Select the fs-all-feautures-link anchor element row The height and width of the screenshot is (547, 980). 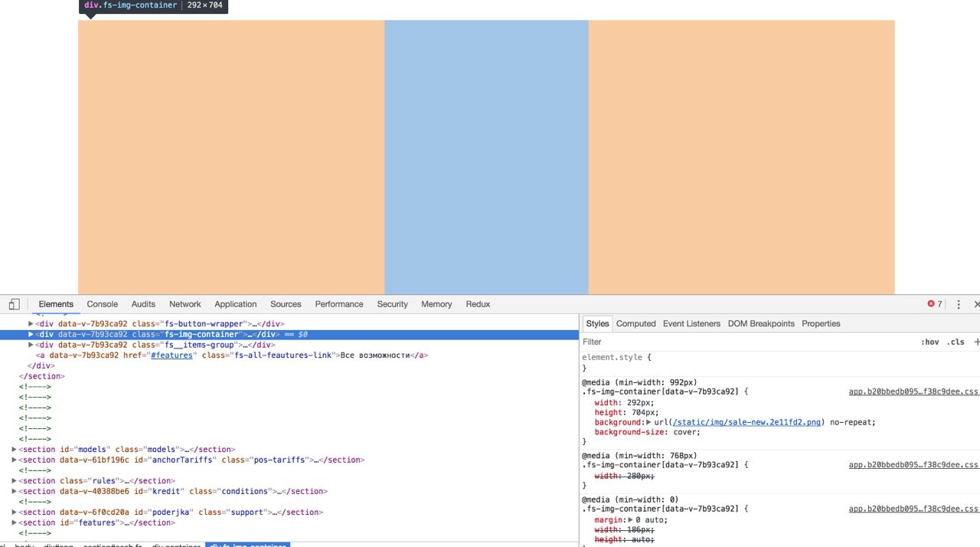click(289, 355)
